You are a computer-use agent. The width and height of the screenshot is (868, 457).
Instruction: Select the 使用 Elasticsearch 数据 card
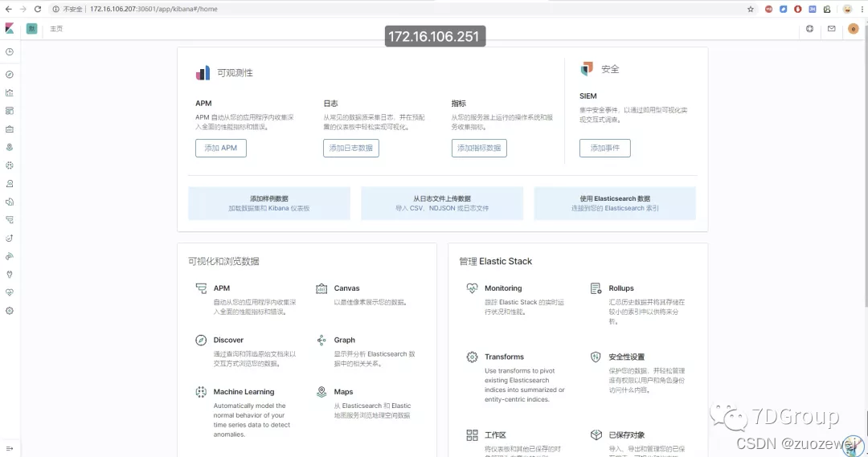click(x=615, y=204)
